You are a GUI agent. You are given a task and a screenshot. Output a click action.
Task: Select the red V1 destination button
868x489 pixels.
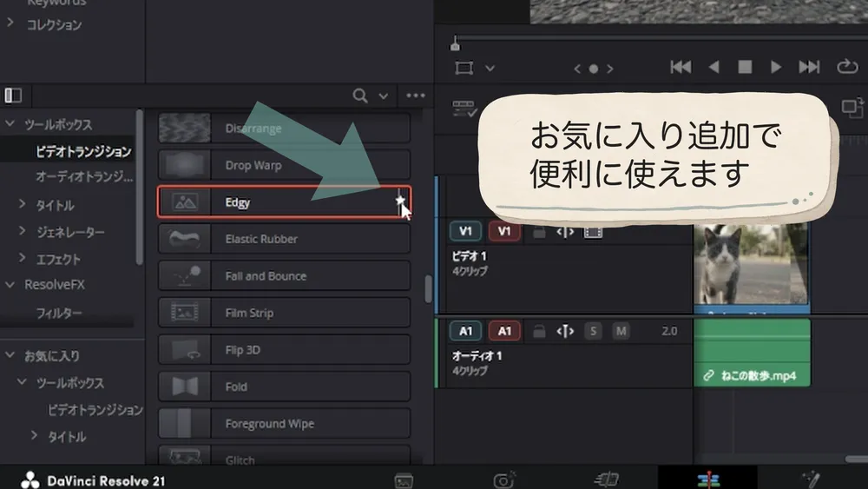pos(504,231)
